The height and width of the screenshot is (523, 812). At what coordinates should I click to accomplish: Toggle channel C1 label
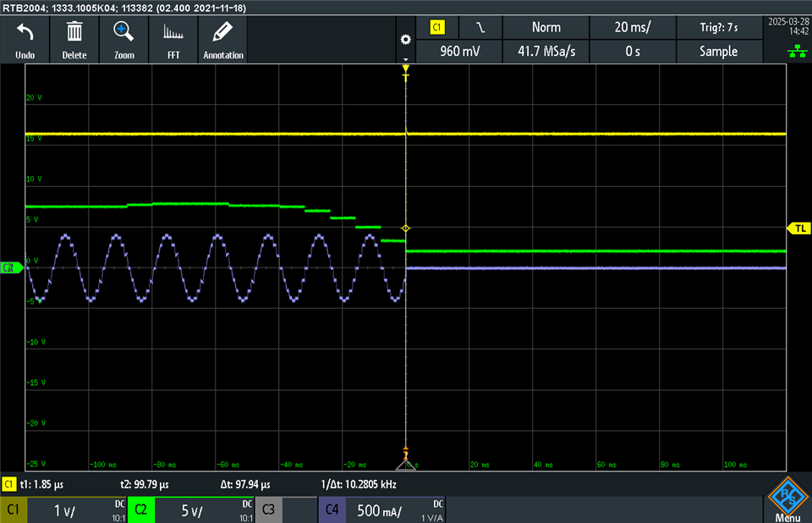click(14, 510)
